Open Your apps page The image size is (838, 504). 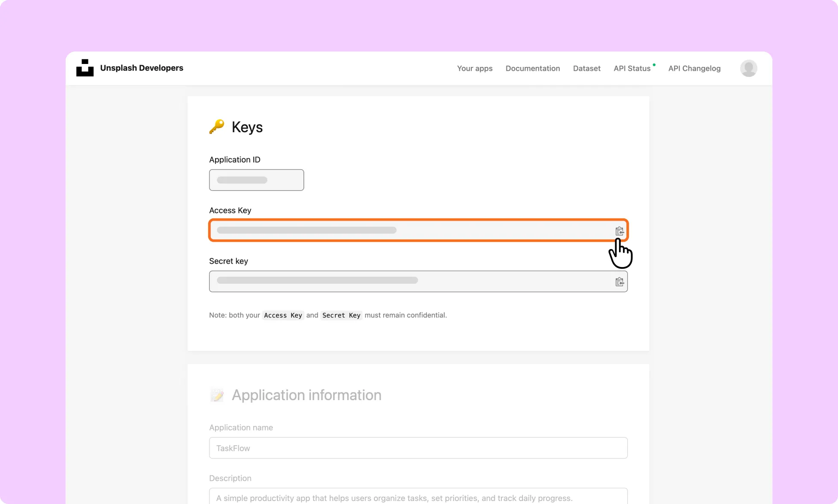[x=474, y=68]
